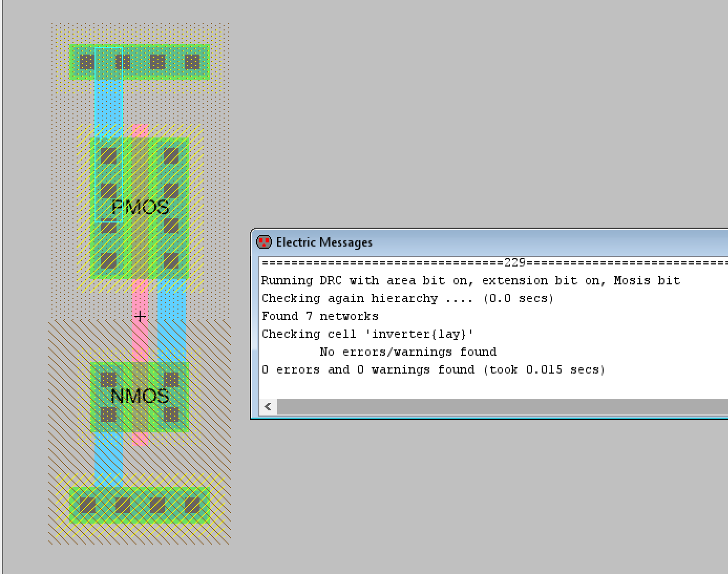Select the PMOS label in the layout
728x574 pixels.
pos(140,207)
